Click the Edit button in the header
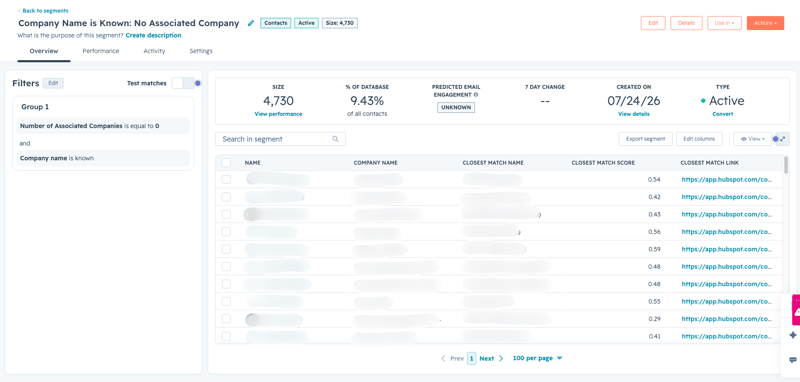Viewport: 800px width, 382px height. [653, 23]
